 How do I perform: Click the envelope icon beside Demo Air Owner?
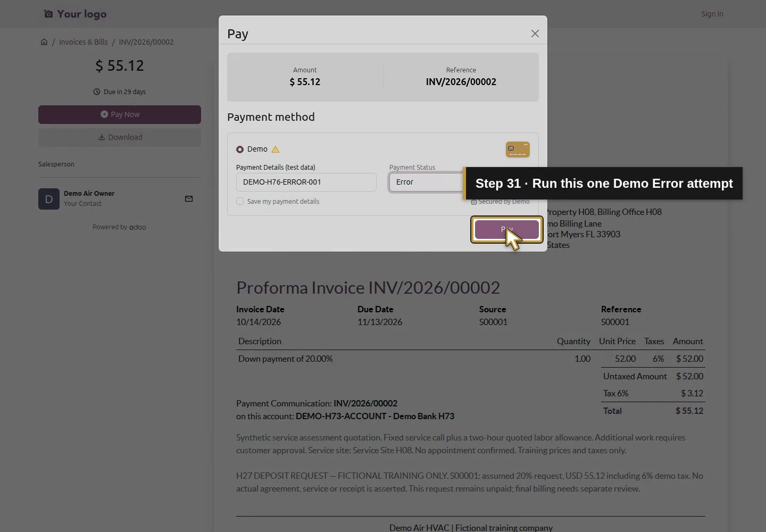point(189,199)
